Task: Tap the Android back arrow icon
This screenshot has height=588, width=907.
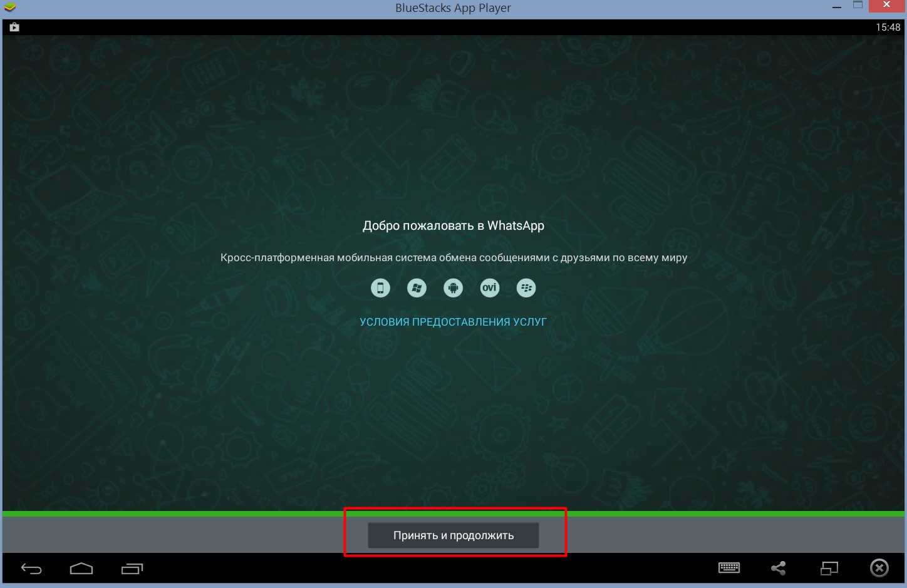Action: tap(31, 569)
